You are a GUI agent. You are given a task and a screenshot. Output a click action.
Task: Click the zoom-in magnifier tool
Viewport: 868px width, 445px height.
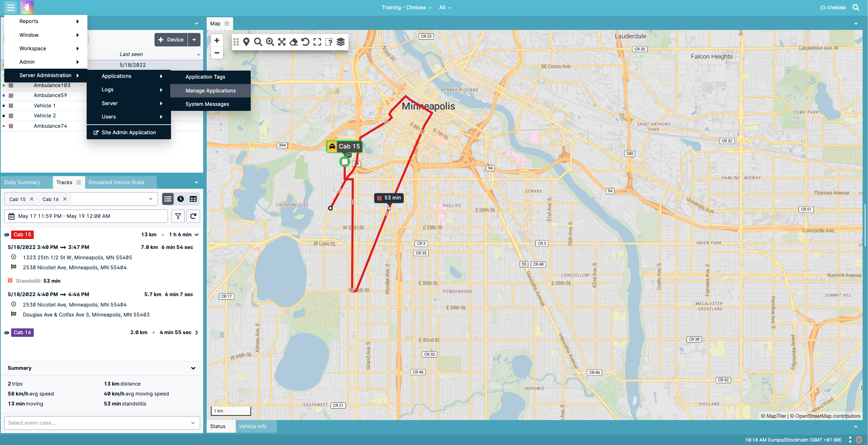(x=270, y=42)
